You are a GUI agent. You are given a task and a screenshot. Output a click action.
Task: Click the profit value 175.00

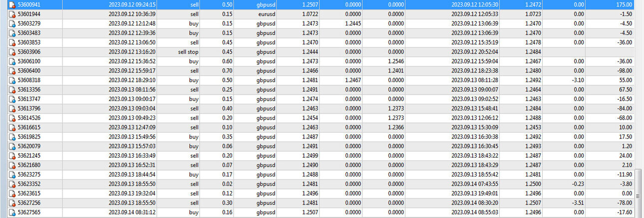coord(624,4)
